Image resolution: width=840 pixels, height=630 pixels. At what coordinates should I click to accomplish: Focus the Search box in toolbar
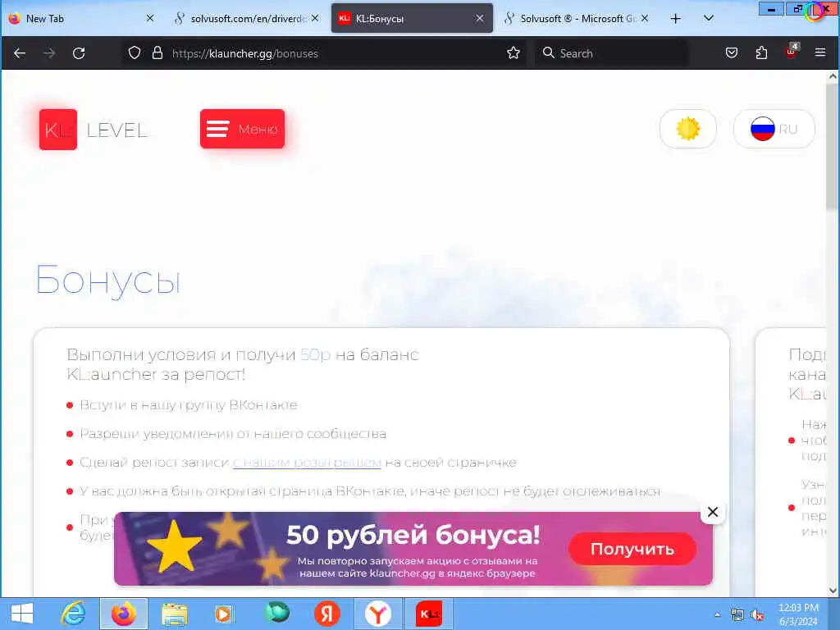pyautogui.click(x=612, y=53)
